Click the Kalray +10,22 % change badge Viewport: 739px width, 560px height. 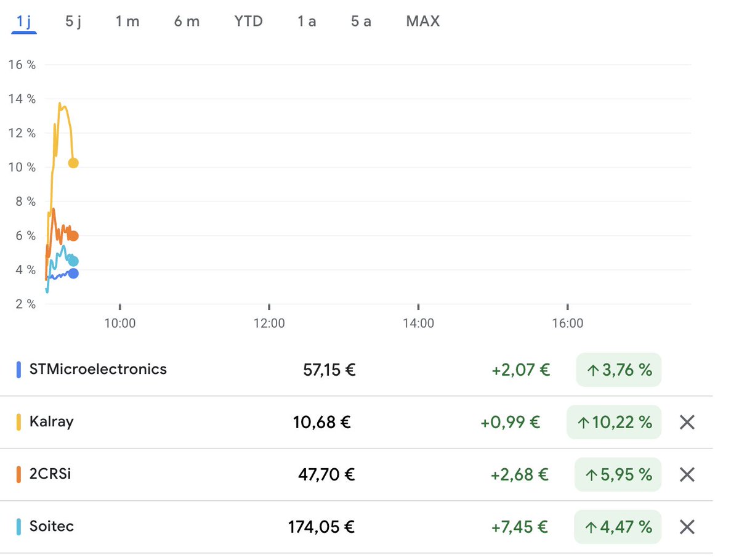pyautogui.click(x=614, y=422)
